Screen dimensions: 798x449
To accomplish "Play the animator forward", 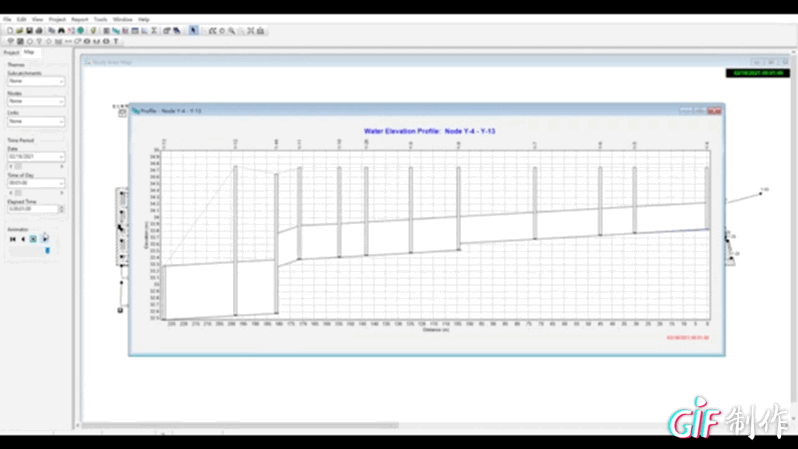I will point(45,239).
